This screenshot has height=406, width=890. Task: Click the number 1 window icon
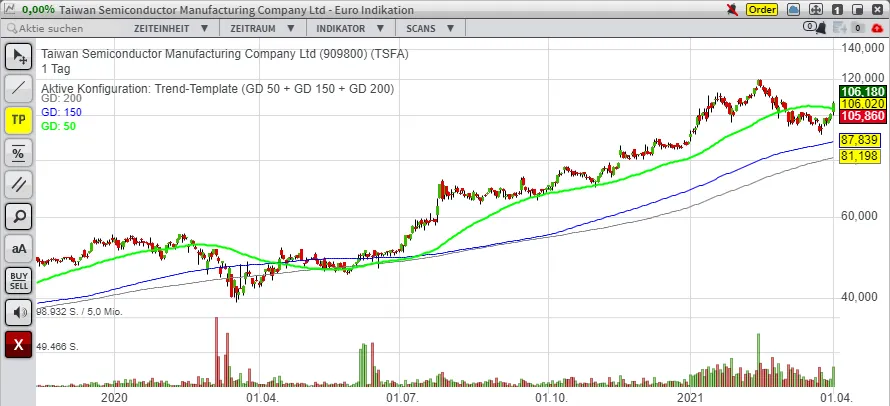[837, 10]
